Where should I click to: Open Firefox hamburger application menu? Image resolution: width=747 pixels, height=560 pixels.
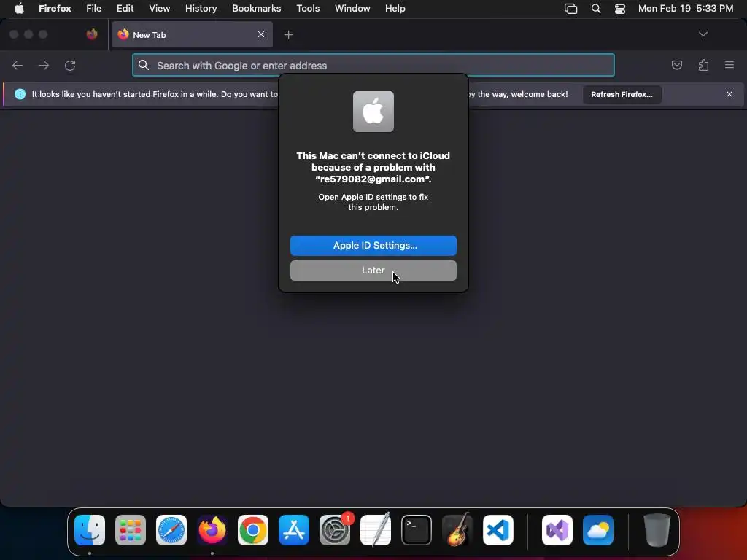(729, 65)
